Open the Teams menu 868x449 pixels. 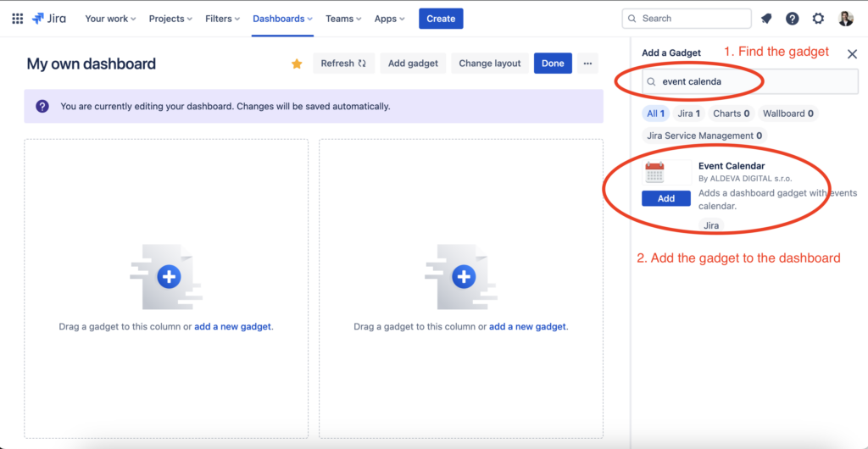(x=343, y=19)
